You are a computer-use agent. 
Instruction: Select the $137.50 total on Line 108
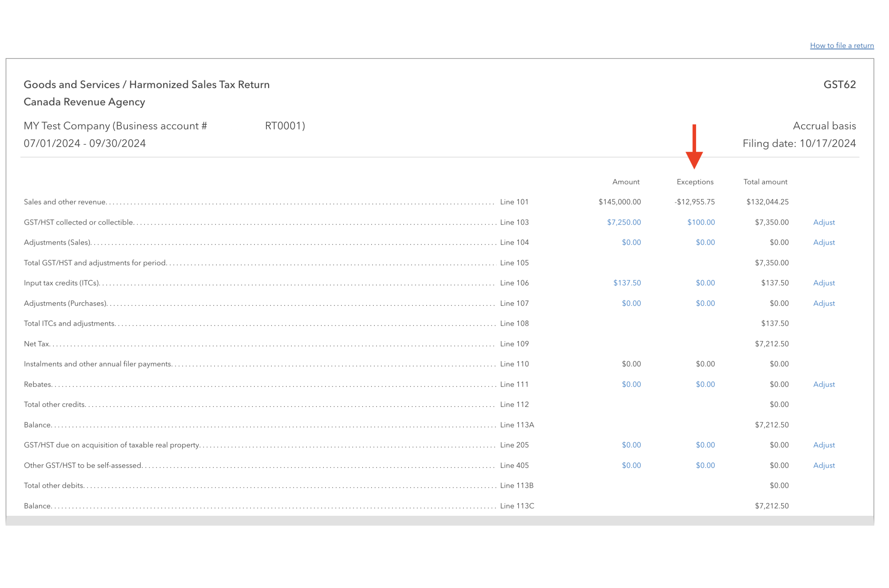click(775, 323)
